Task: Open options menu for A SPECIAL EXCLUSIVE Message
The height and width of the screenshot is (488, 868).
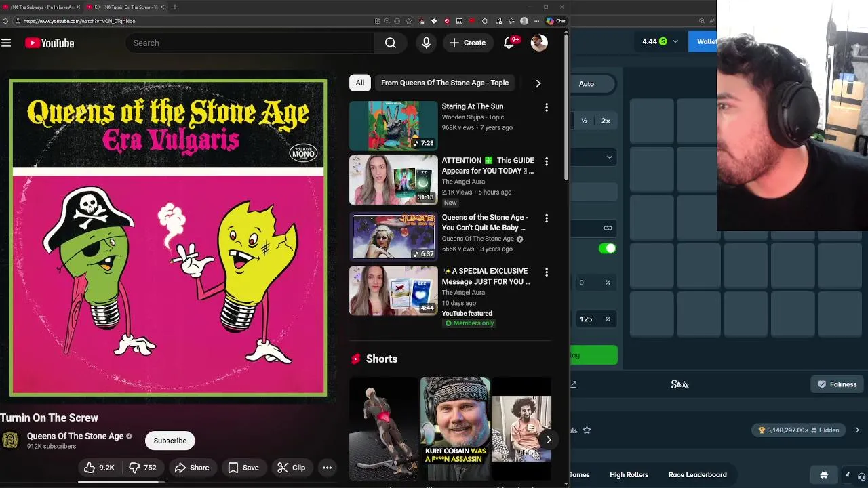Action: (547, 272)
